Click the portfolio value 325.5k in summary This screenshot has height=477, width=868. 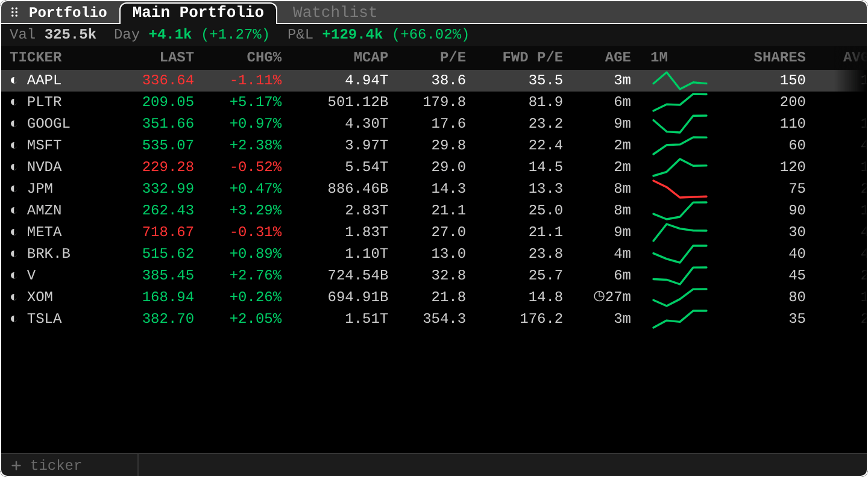coord(71,34)
